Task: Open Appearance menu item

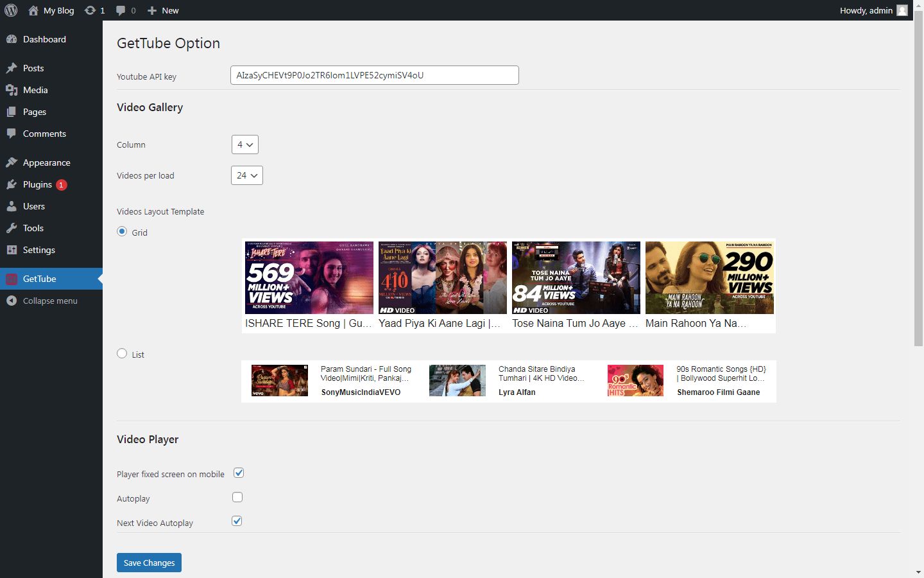Action: pos(47,162)
